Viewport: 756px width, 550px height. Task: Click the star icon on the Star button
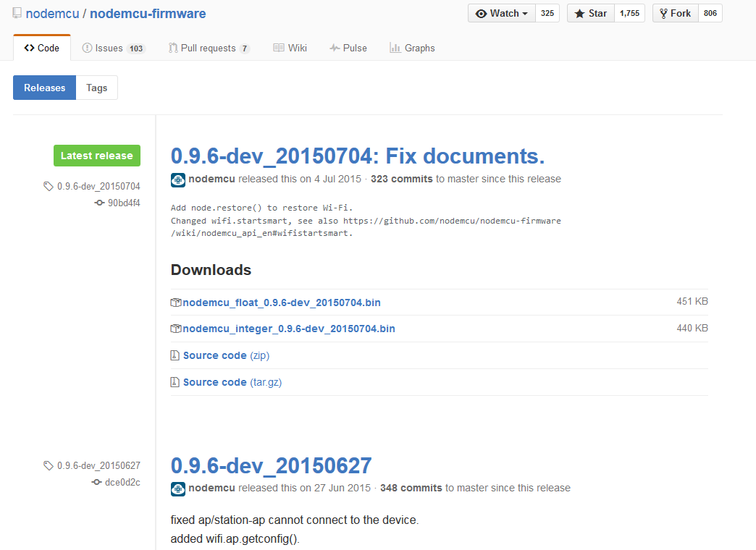click(x=579, y=14)
